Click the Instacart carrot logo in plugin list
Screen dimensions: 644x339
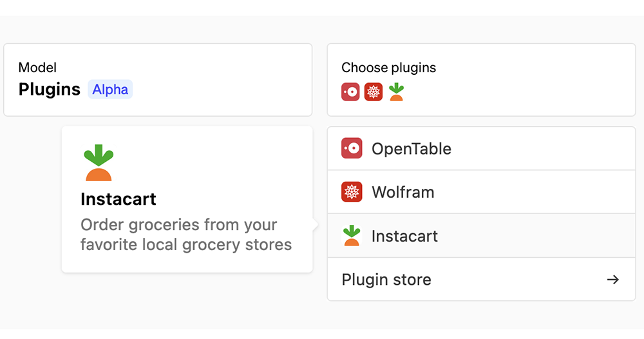coord(352,235)
